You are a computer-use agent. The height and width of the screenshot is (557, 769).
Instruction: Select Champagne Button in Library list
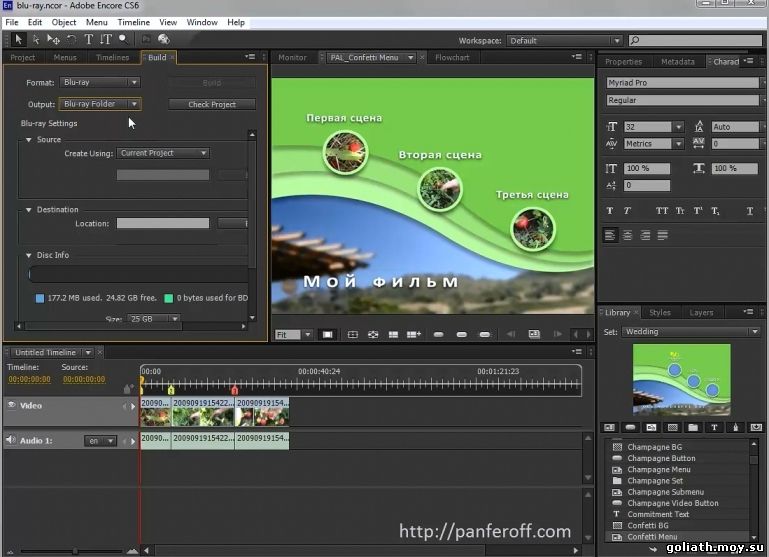pyautogui.click(x=661, y=458)
